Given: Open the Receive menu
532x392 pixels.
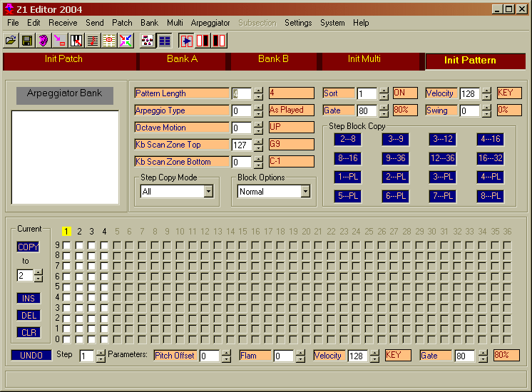Looking at the screenshot, I should point(63,23).
